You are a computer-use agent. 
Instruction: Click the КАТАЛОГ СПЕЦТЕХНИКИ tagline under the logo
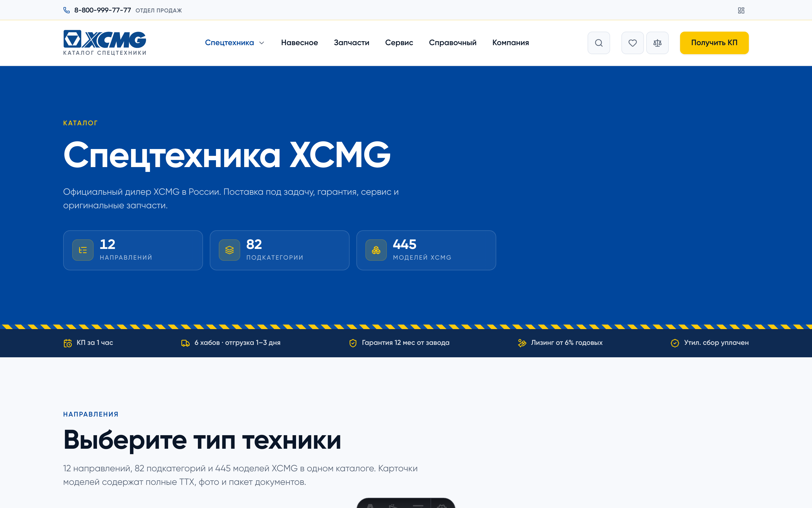tap(105, 53)
